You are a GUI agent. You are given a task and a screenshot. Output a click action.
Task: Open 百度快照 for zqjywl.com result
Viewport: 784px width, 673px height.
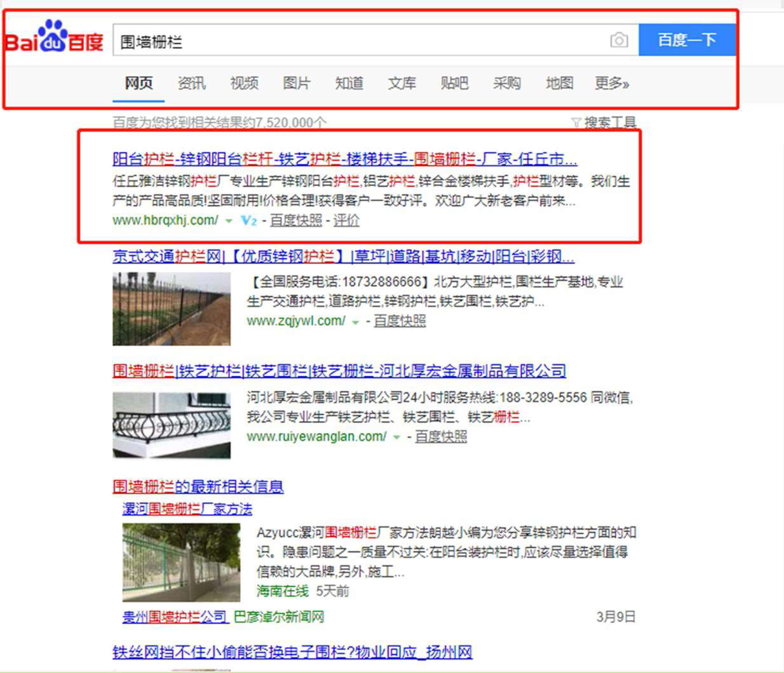click(x=400, y=321)
